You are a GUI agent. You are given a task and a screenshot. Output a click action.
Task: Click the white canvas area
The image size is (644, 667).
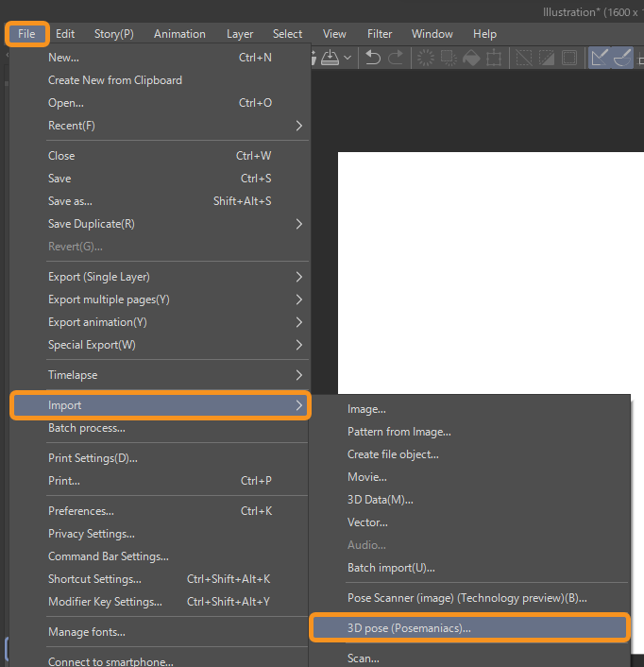pos(490,272)
